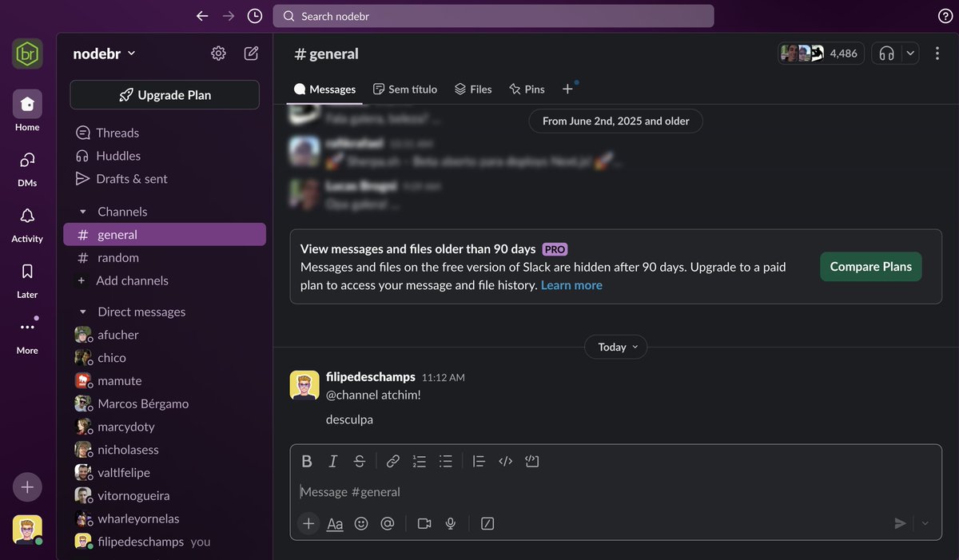Insert a code block
Screen dimensions: 959x560
532,461
